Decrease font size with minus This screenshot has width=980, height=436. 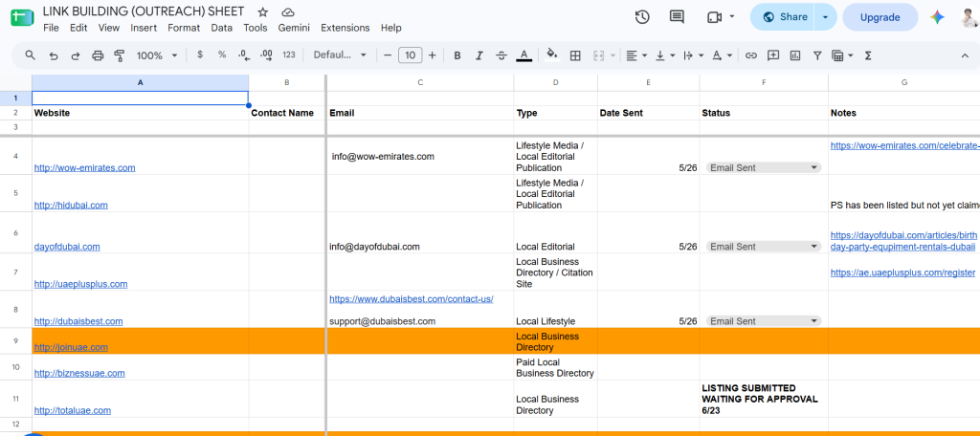tap(388, 55)
